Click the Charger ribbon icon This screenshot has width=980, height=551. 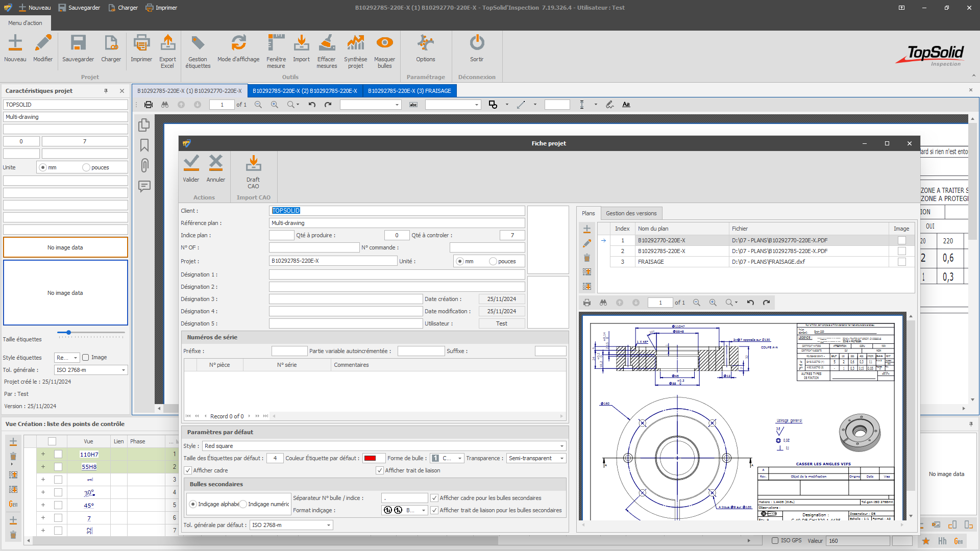(111, 48)
